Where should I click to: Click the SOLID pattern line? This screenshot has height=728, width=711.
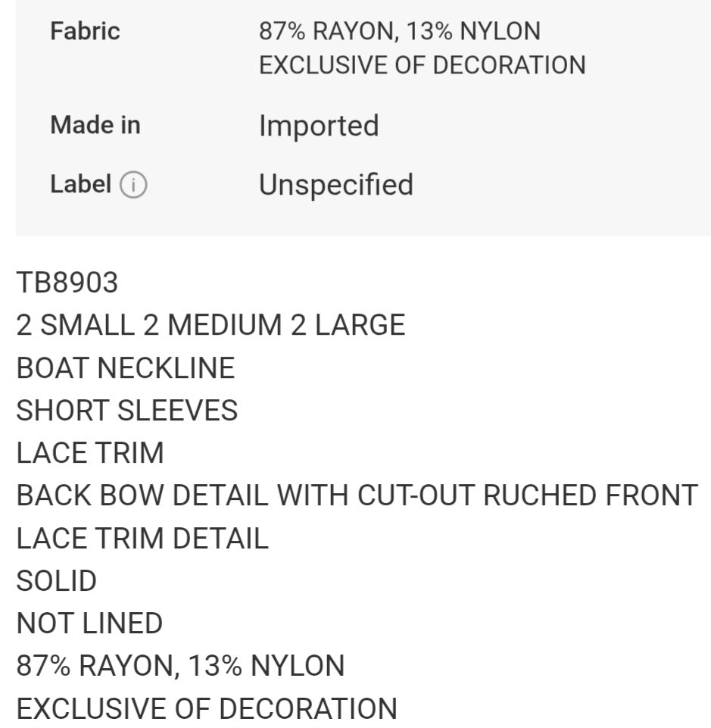[x=56, y=581]
